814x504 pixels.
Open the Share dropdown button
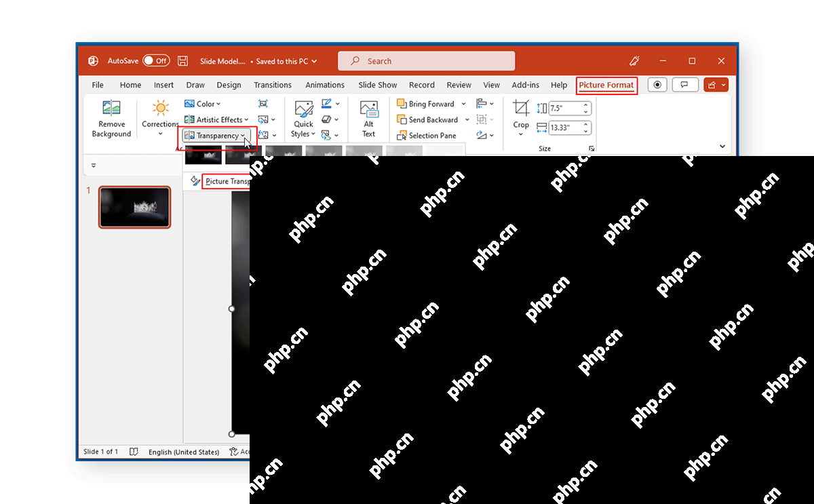(x=716, y=85)
